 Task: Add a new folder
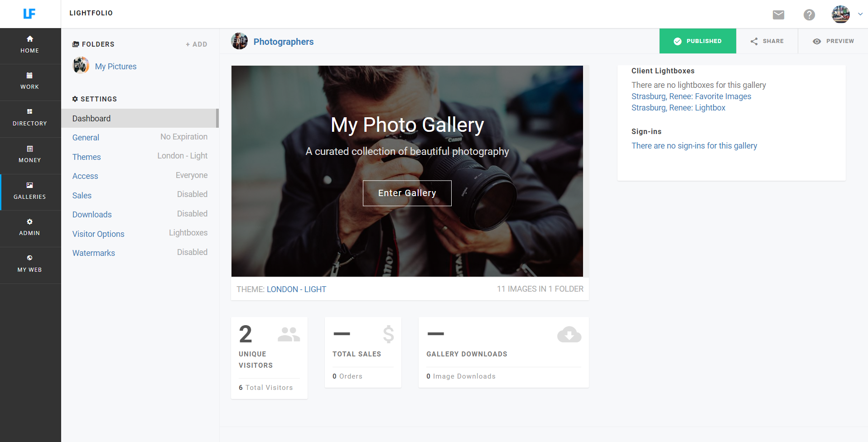click(197, 44)
